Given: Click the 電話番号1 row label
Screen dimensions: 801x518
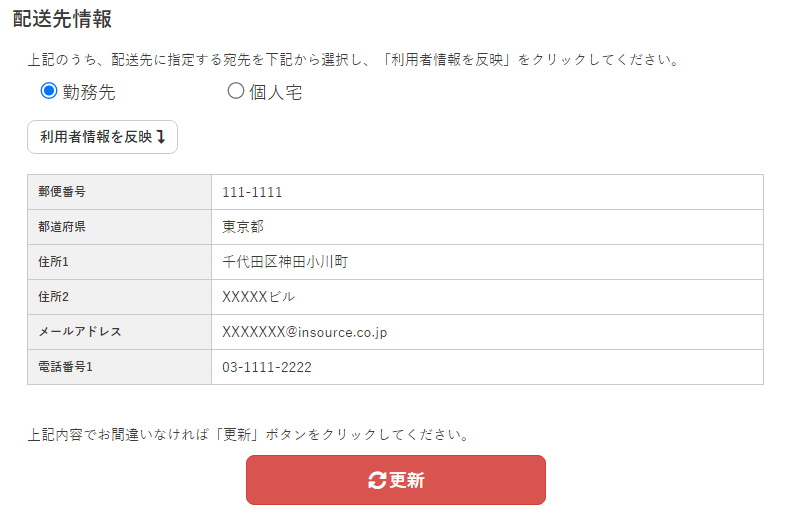Looking at the screenshot, I should (x=66, y=367).
